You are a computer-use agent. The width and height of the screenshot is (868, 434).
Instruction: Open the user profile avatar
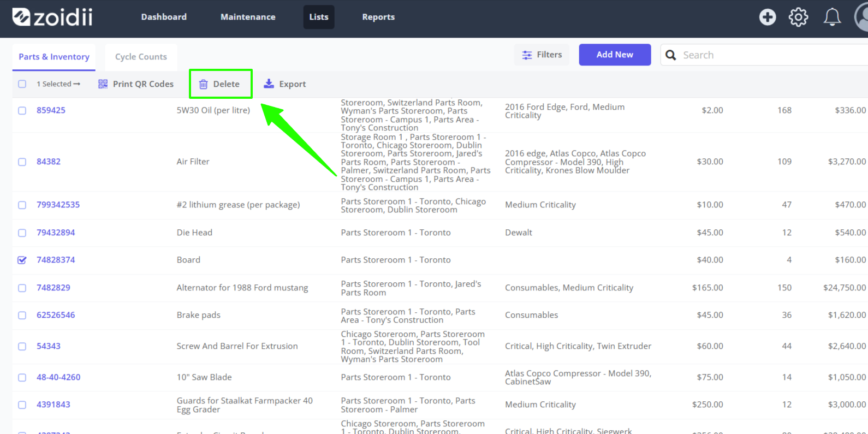click(861, 17)
